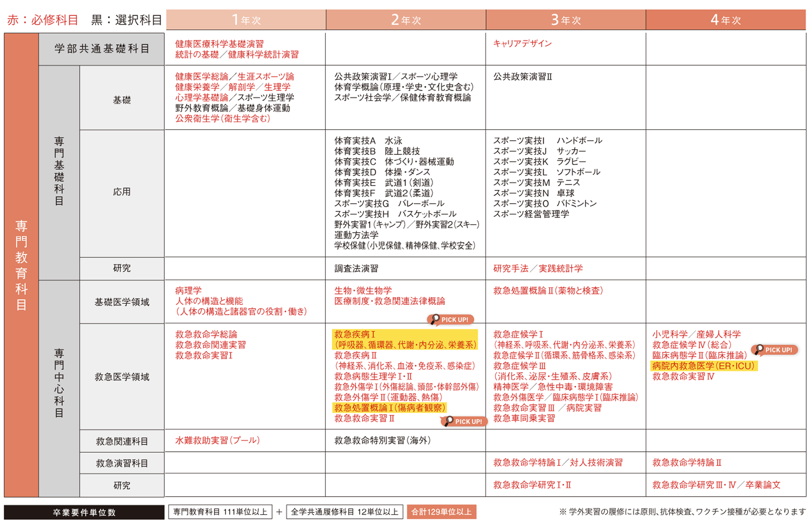Screen dimensions: 812x527
Task: Click the 全学共通履修科目 12単位以上 box
Action: [344, 512]
